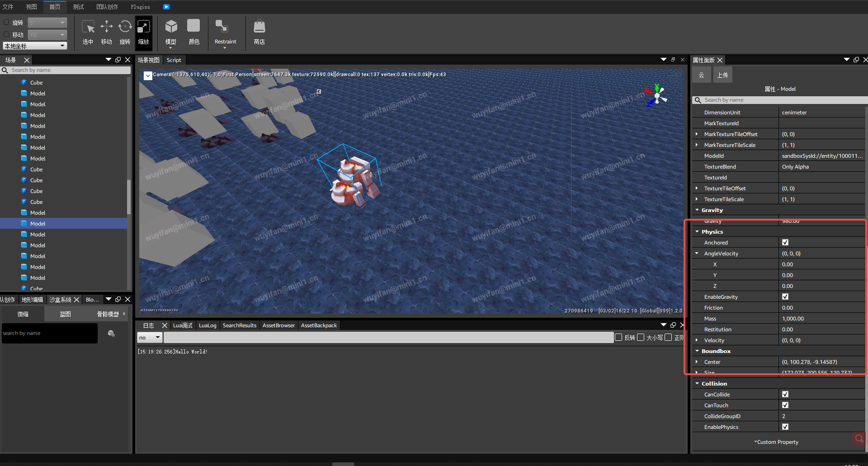Open the 模型 (model) tool

pos(171,33)
